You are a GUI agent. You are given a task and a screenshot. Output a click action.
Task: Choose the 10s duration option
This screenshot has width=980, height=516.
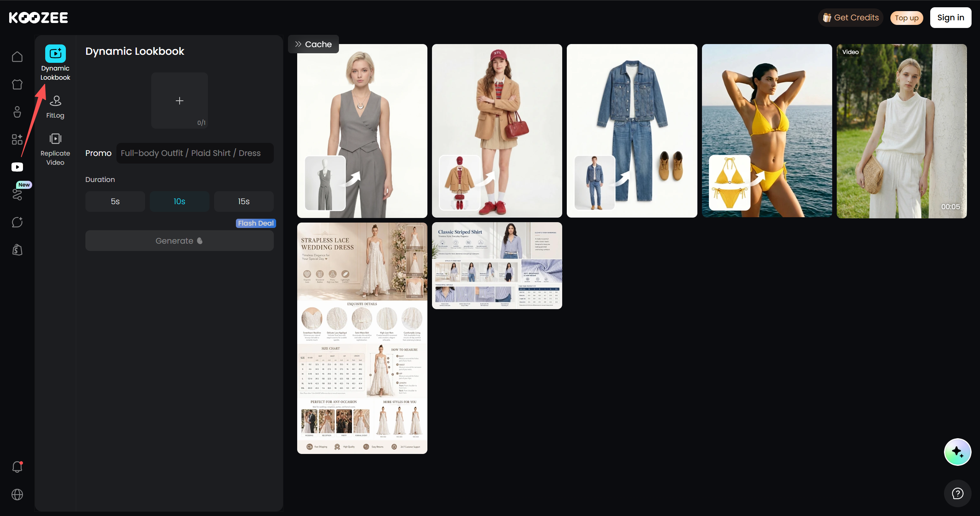coord(179,201)
